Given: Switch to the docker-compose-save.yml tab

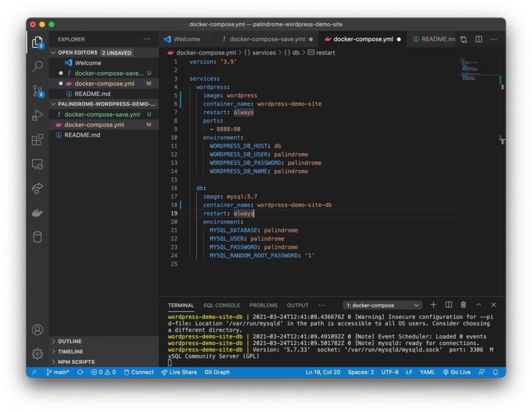Looking at the screenshot, I should point(267,39).
